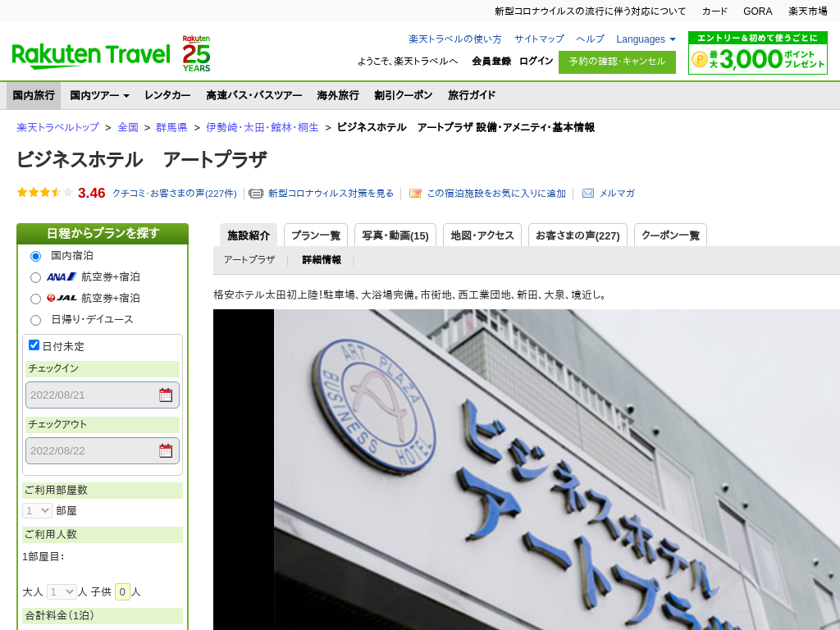The width and height of the screenshot is (840, 630).
Task: Click the ANA logo in search options
Action: pos(62,277)
